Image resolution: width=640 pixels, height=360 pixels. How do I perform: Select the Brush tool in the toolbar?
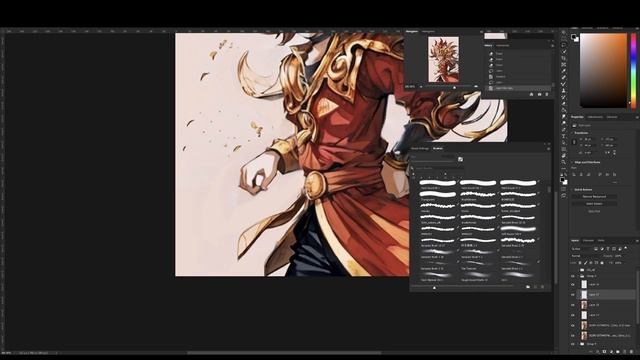564,83
